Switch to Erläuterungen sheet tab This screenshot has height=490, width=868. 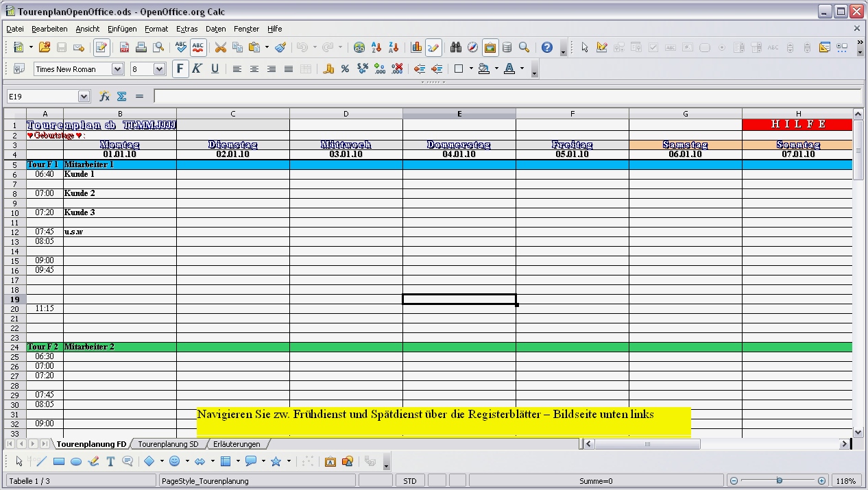(237, 444)
